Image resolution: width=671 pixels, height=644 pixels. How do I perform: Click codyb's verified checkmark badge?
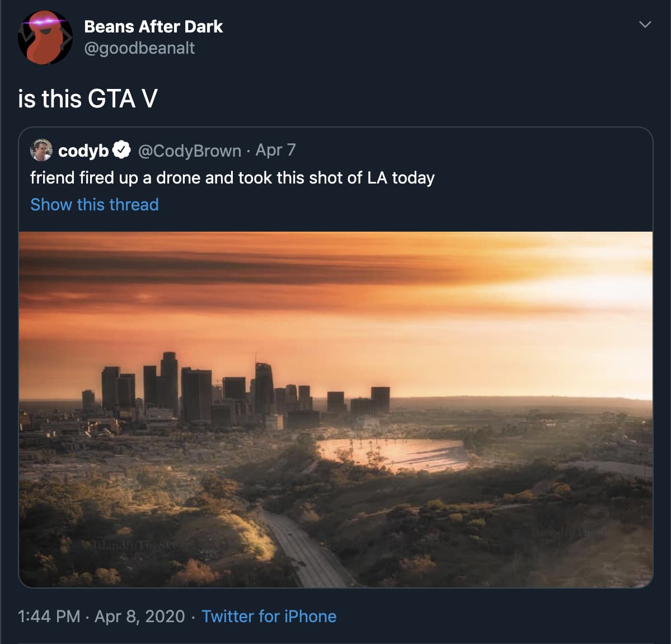[x=122, y=149]
